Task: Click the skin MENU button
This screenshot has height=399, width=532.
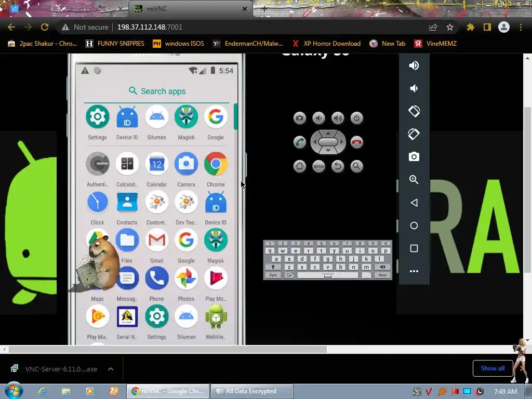Action: pyautogui.click(x=318, y=166)
